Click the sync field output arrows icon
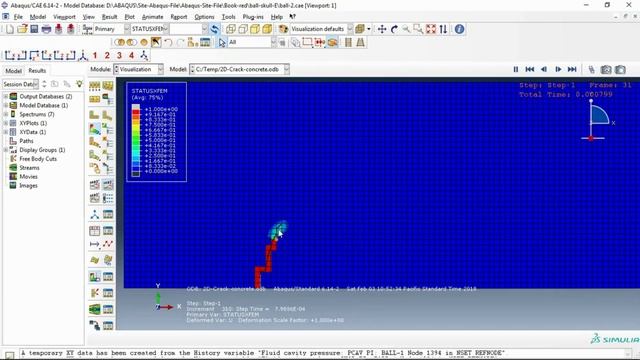The height and width of the screenshot is (360, 640). tap(215, 29)
